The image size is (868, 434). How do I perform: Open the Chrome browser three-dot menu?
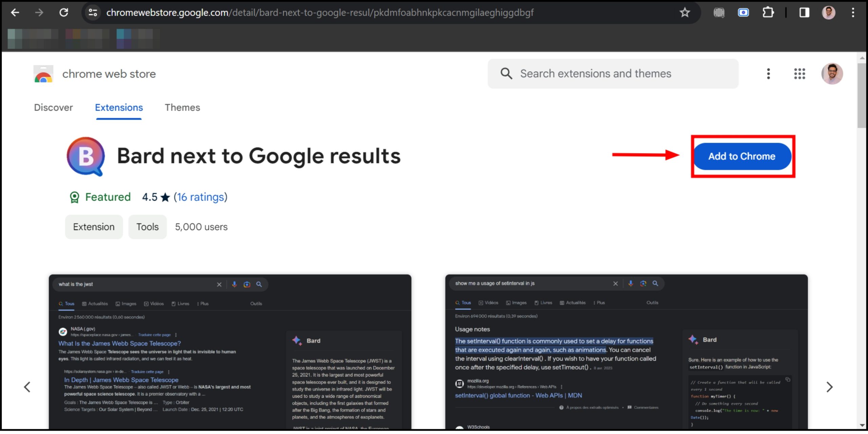pyautogui.click(x=854, y=13)
